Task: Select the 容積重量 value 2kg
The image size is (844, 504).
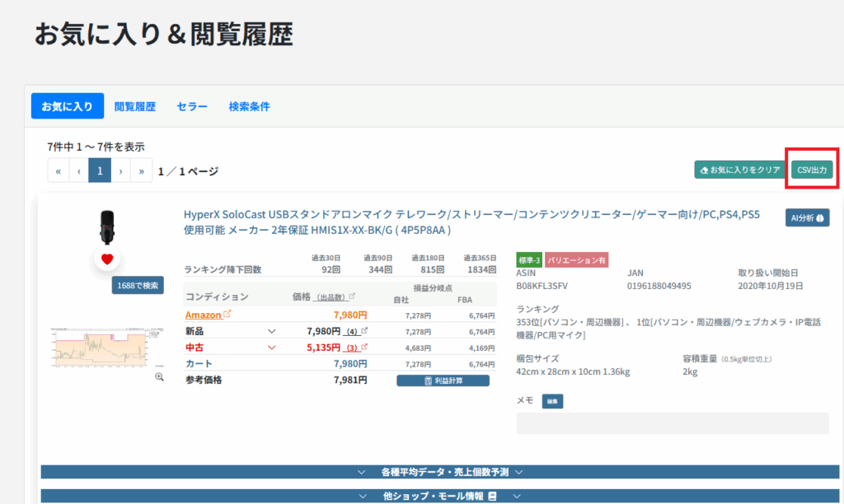Action: pyautogui.click(x=690, y=371)
